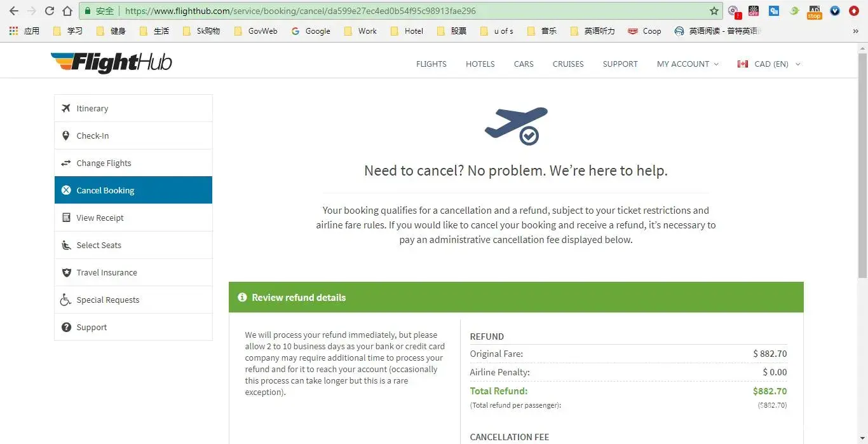Click the AdBlock stop extension icon
Viewport: 868px width, 444px height.
(814, 11)
